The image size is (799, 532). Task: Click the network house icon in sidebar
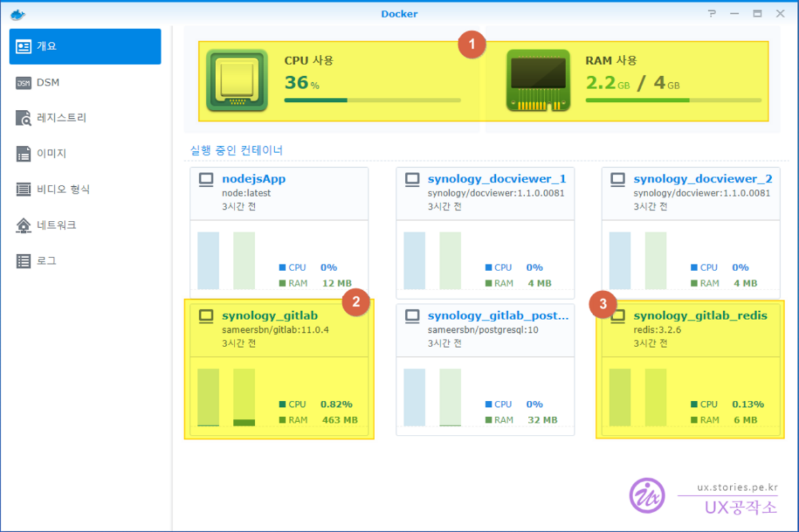click(x=24, y=226)
